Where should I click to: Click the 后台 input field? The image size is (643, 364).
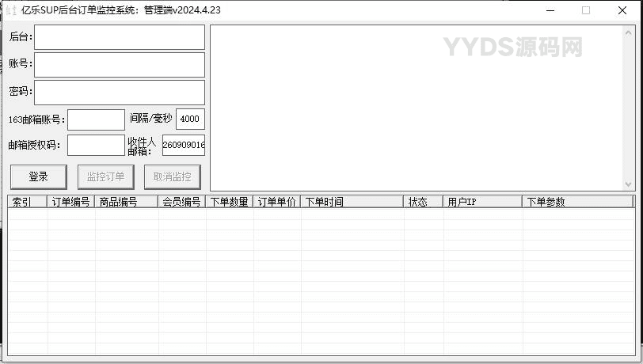120,37
